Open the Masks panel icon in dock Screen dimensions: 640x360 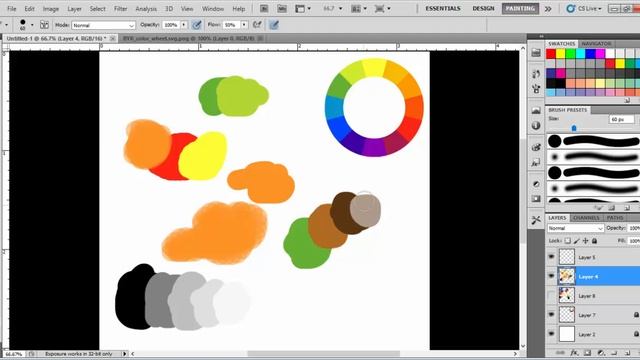click(x=536, y=199)
